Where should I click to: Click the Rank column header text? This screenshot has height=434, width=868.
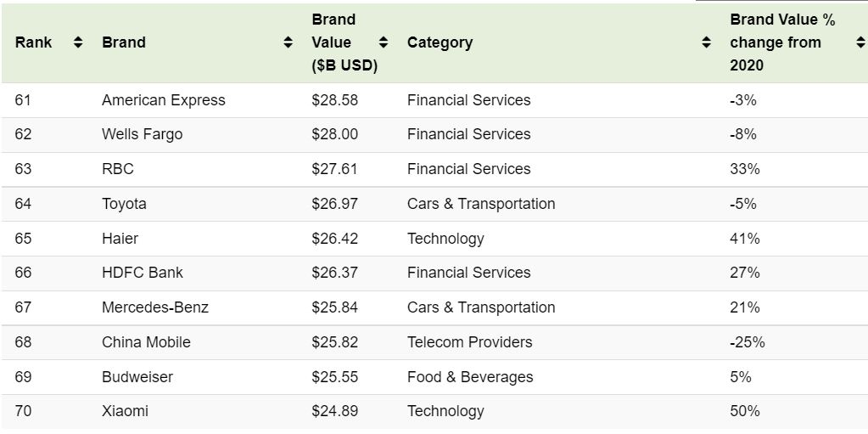coord(33,42)
